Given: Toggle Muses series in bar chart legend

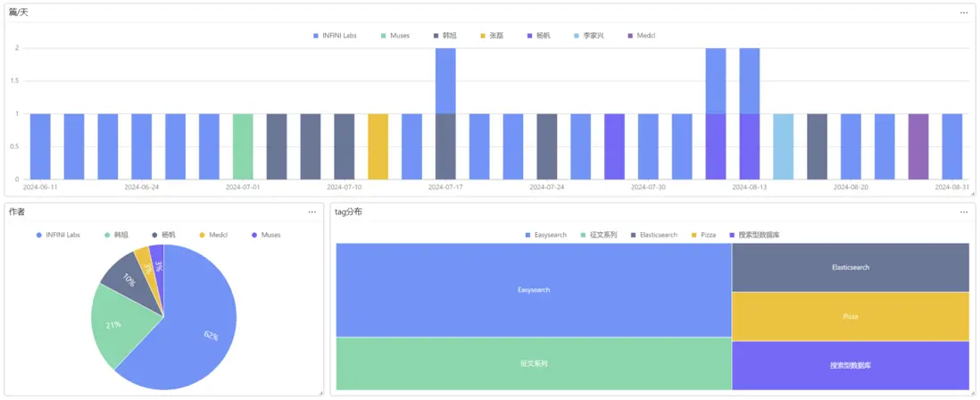Looking at the screenshot, I should [x=395, y=36].
